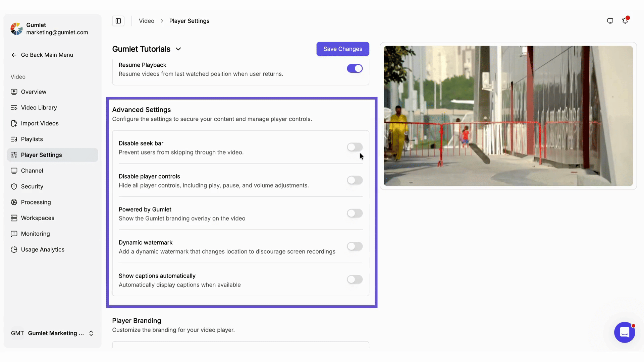Screen dimensions: 644x362
Task: Click the marketing@gumlet.com account header
Action: 49,29
